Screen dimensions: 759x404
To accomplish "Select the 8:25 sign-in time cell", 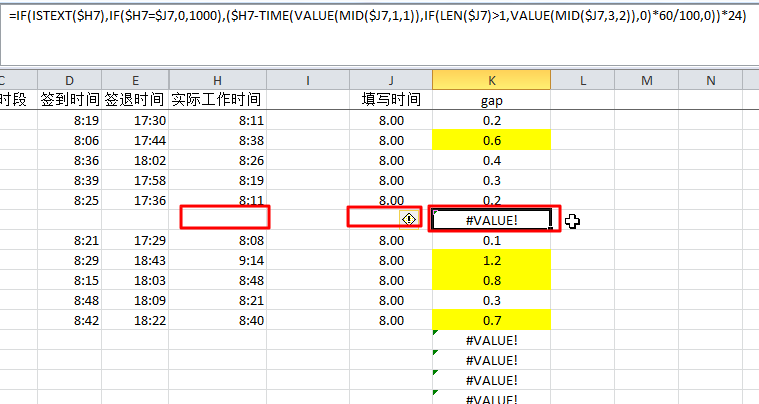I will coord(69,200).
